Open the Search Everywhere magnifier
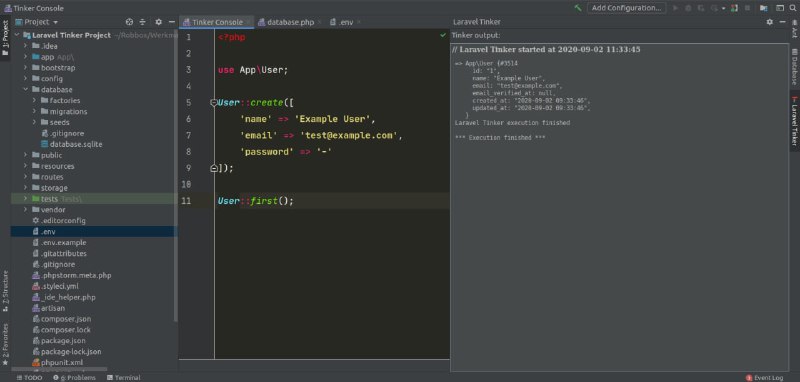This screenshot has width=800, height=382. [793, 8]
